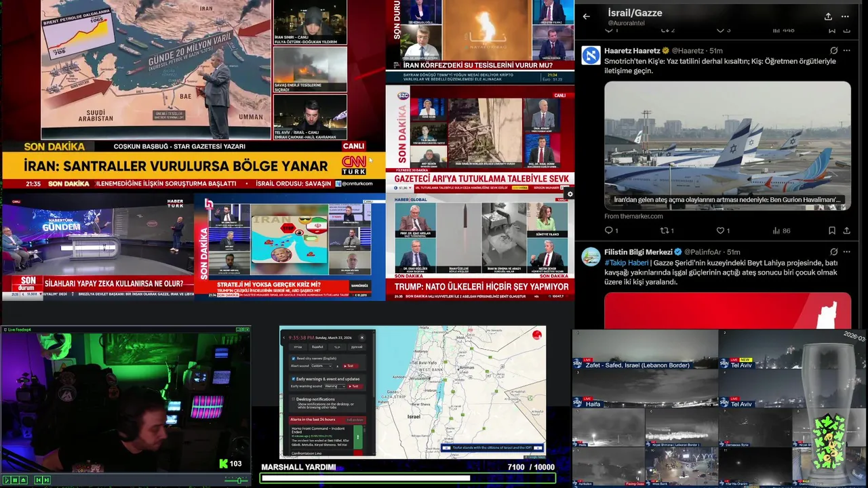Pause the Live Feed webcam player
Image resolution: width=868 pixels, height=488 pixels.
(x=15, y=480)
